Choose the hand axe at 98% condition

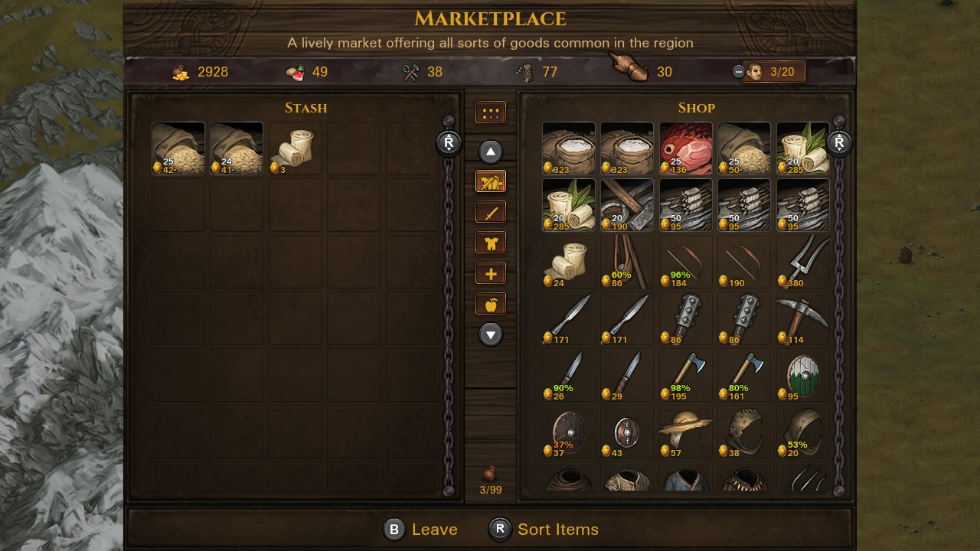point(686,375)
